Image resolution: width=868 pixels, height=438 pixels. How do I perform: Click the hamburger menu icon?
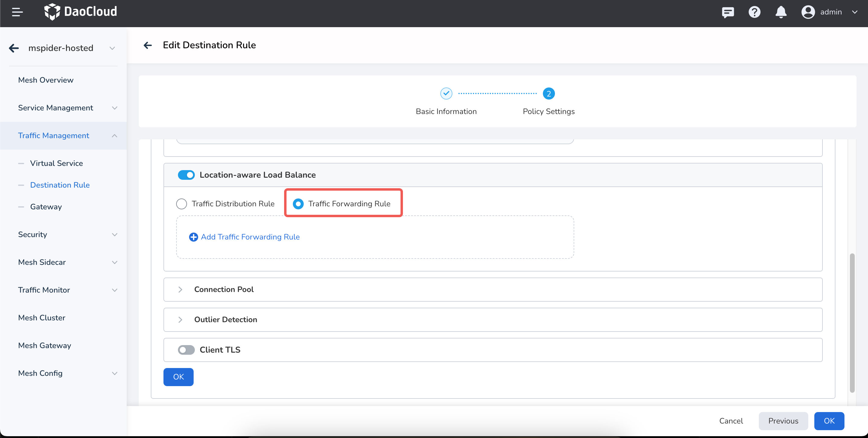17,12
